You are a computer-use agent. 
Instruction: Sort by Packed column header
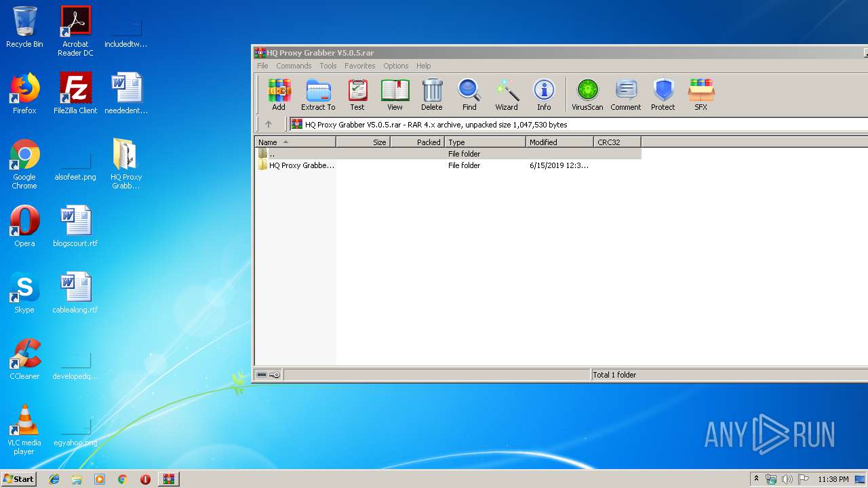(417, 142)
